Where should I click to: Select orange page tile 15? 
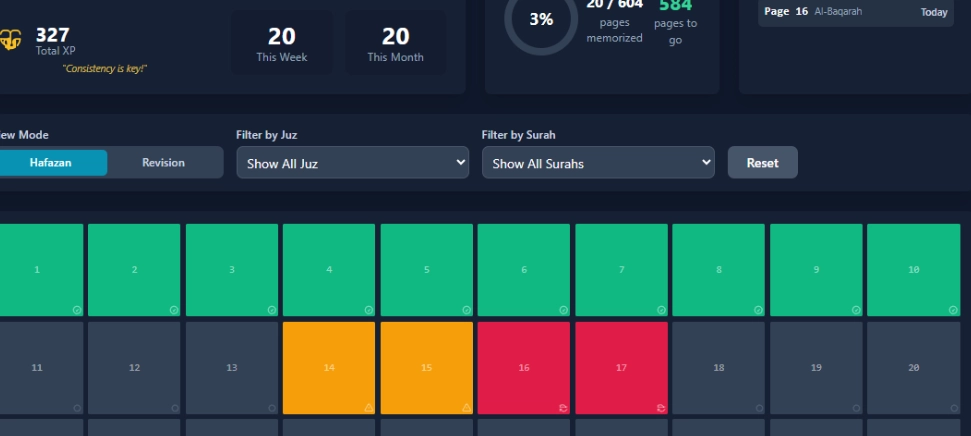point(427,368)
